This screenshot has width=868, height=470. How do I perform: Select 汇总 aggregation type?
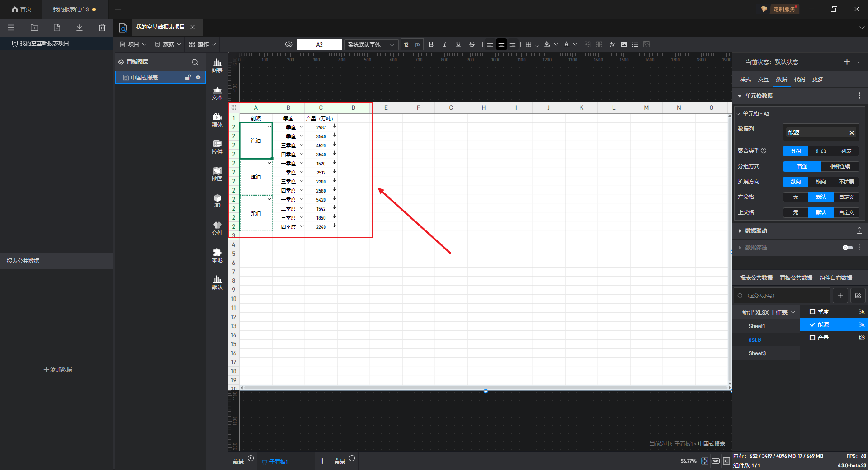tap(821, 151)
